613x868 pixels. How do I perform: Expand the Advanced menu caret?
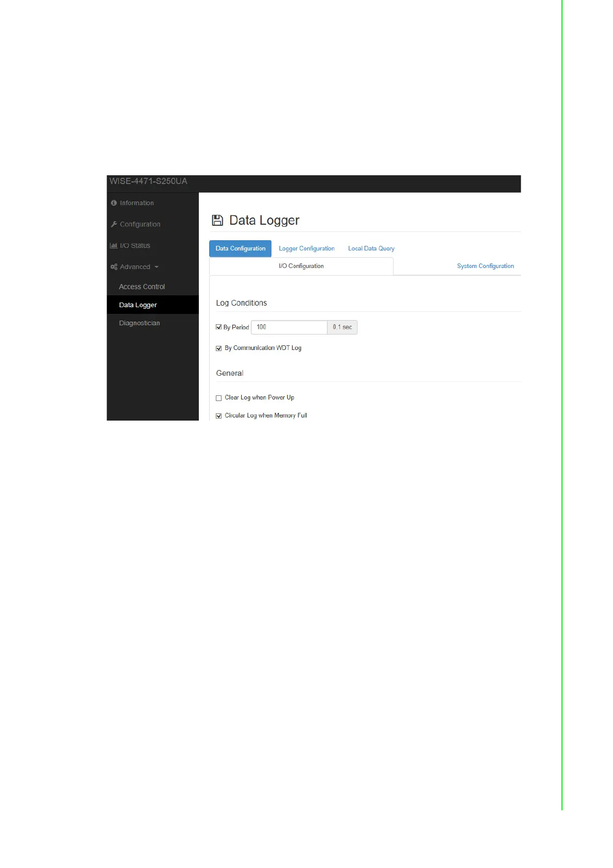(157, 267)
